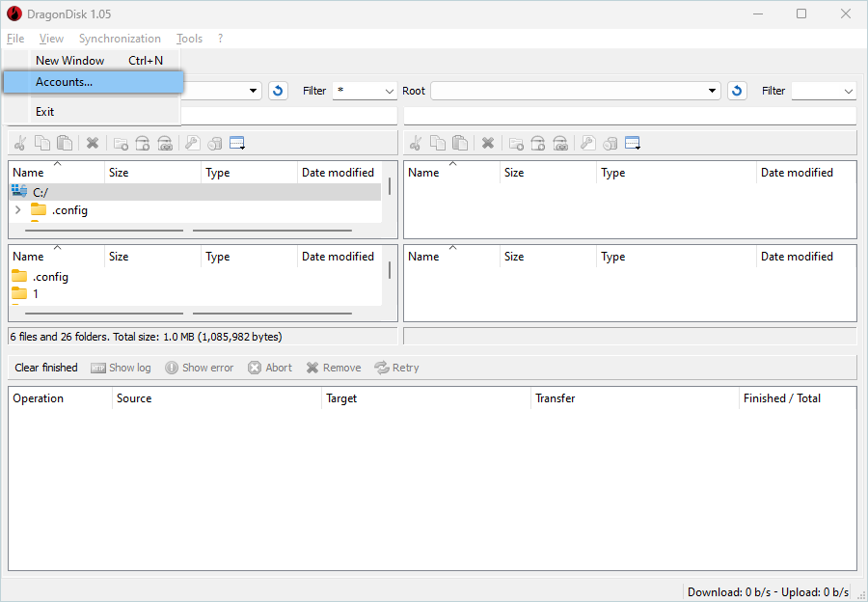New folder icon in the right pane toolbar
This screenshot has height=602, width=868.
click(x=516, y=144)
